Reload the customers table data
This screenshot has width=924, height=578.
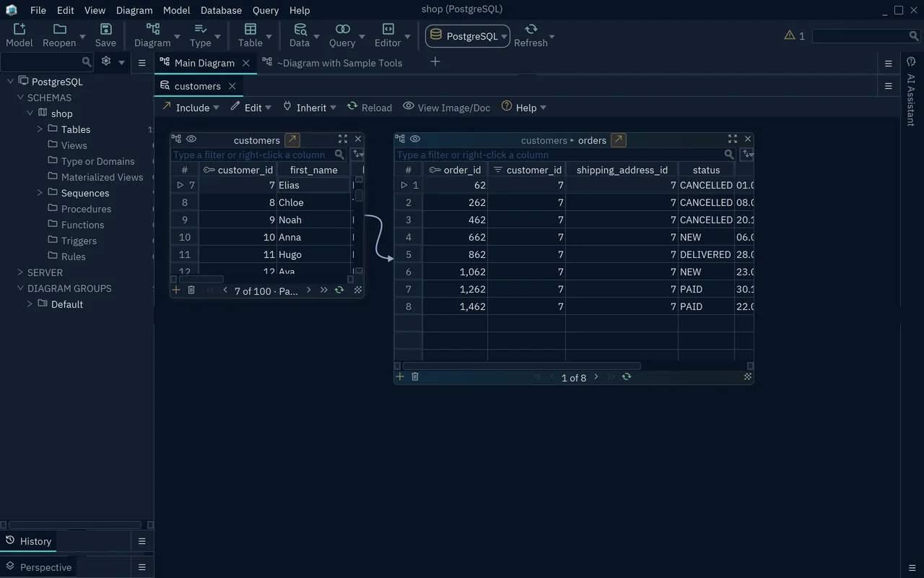click(339, 290)
